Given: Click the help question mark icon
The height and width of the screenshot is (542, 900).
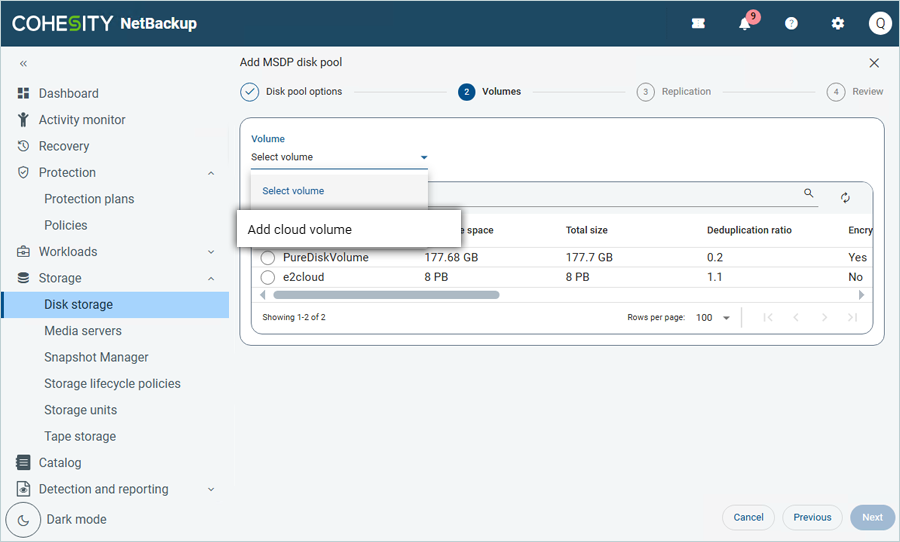Looking at the screenshot, I should point(791,24).
